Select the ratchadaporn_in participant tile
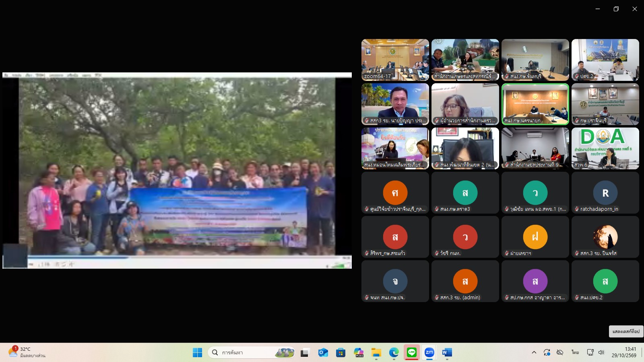This screenshot has width=644, height=362. pos(605,193)
